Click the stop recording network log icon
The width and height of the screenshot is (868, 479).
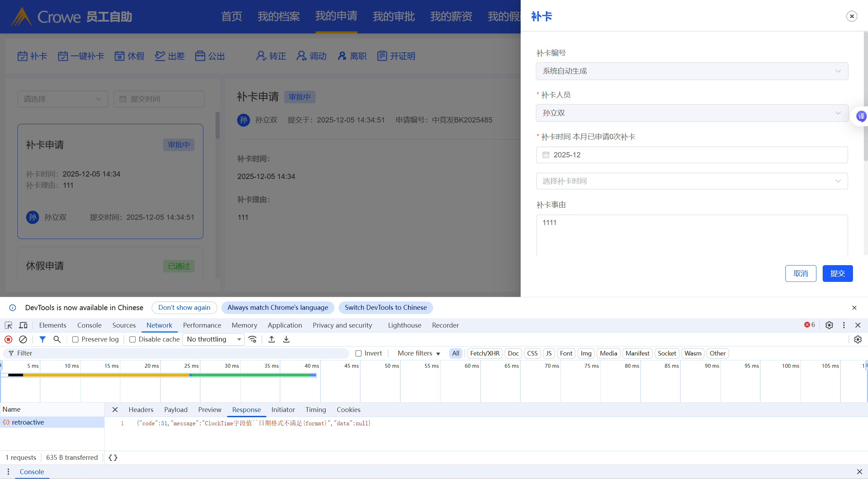point(8,339)
